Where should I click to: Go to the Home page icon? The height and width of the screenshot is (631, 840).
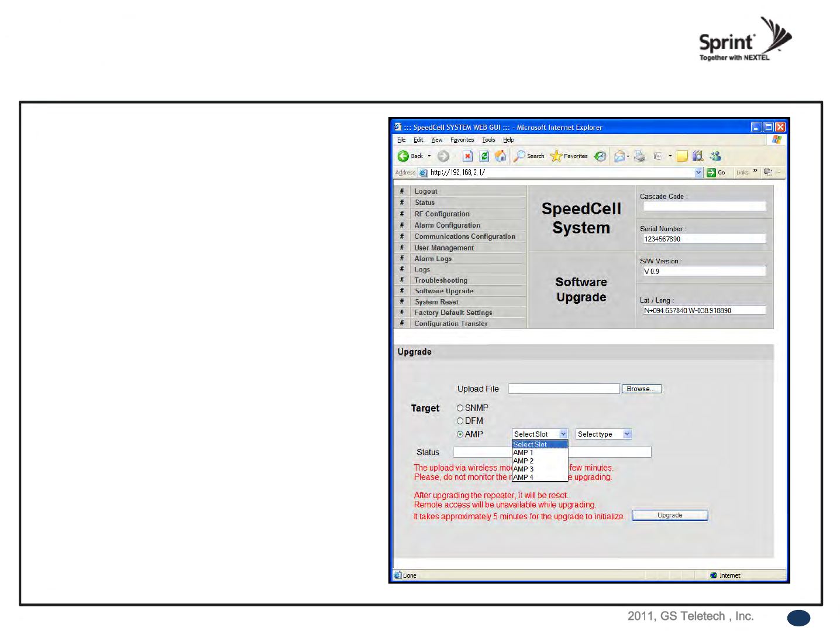(x=501, y=156)
